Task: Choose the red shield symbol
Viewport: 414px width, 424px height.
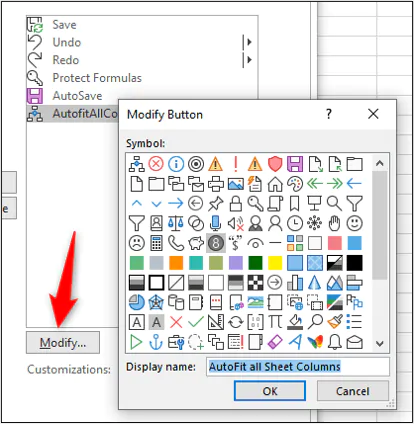Action: click(275, 164)
